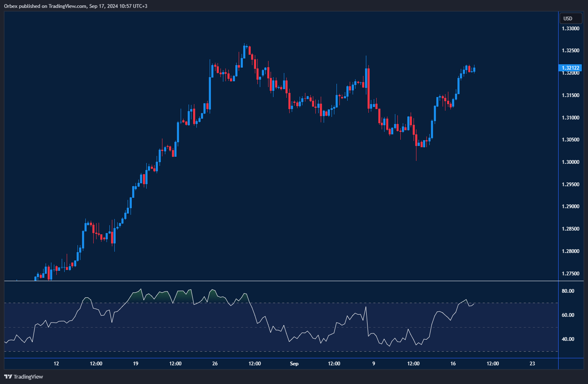This screenshot has height=384, width=588.
Task: Click the 16 date on time axis
Action: point(453,364)
